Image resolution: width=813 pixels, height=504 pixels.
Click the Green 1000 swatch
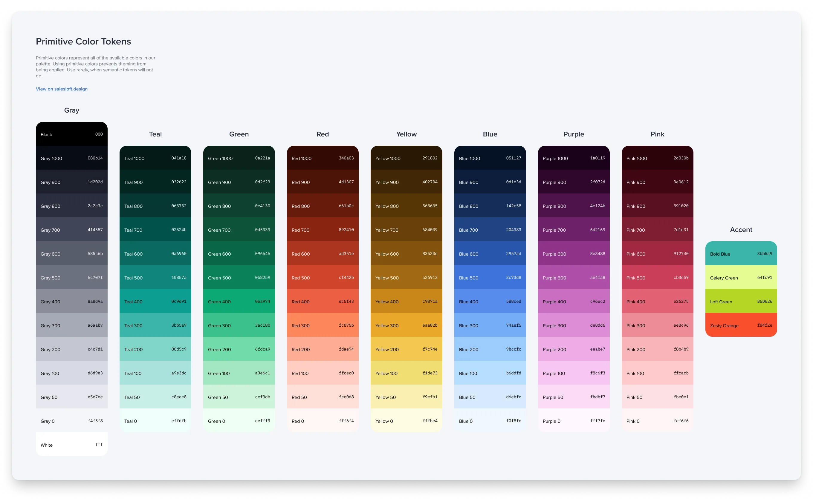(x=239, y=158)
